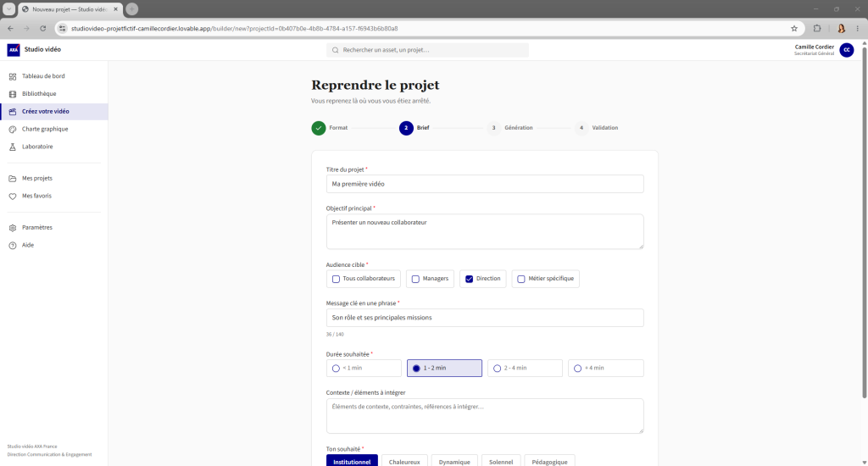This screenshot has height=466, width=868.
Task: Check the Managers checkbox
Action: pyautogui.click(x=415, y=279)
